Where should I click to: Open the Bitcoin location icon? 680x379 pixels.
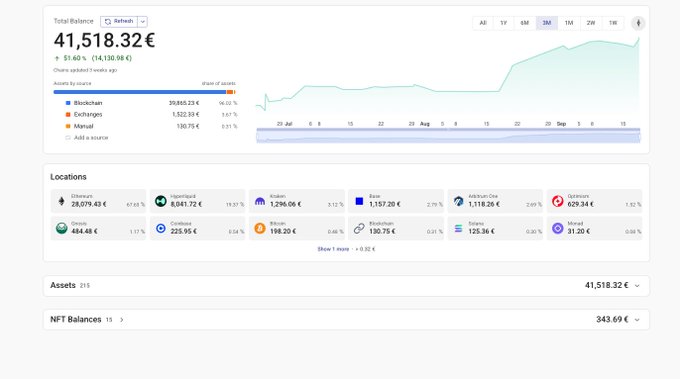[260, 228]
